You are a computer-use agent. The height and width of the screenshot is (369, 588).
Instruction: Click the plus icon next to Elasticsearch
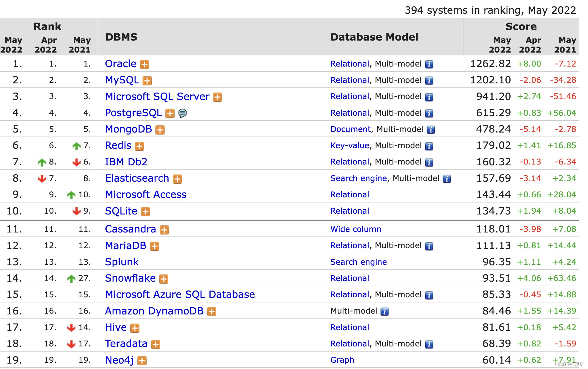[x=177, y=179]
